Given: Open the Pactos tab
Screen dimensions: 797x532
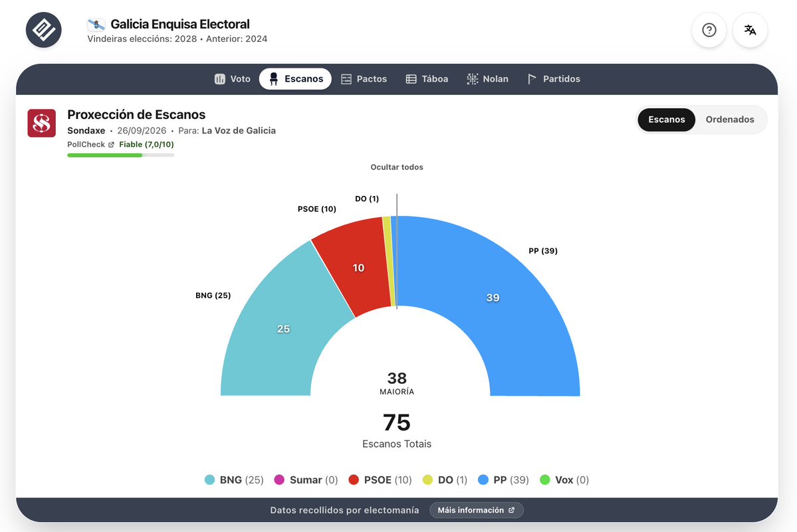Looking at the screenshot, I should (x=364, y=78).
